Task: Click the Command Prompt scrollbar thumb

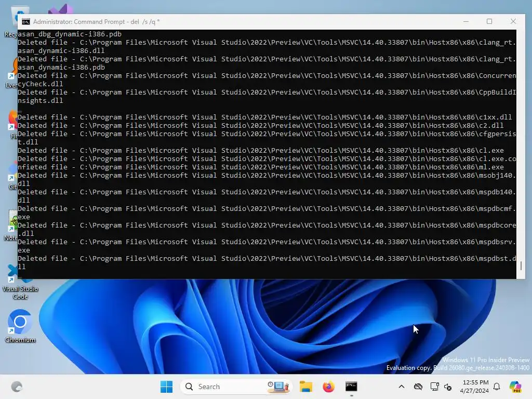Action: click(x=521, y=265)
